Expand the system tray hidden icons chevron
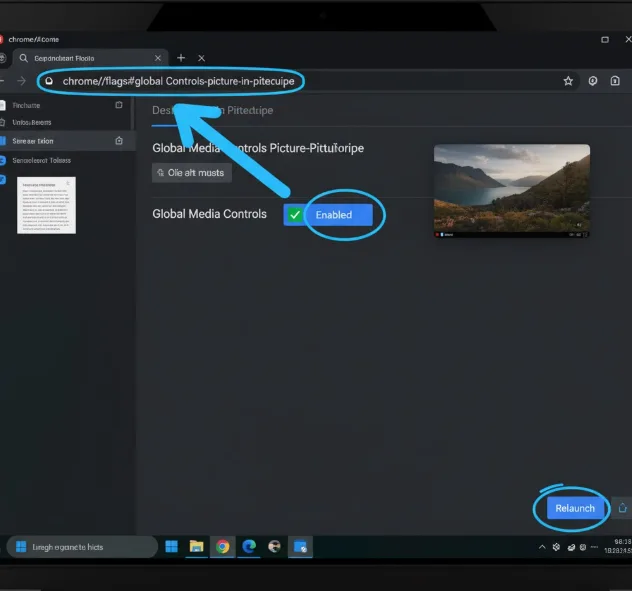Viewport: 632px width, 591px height. point(543,547)
